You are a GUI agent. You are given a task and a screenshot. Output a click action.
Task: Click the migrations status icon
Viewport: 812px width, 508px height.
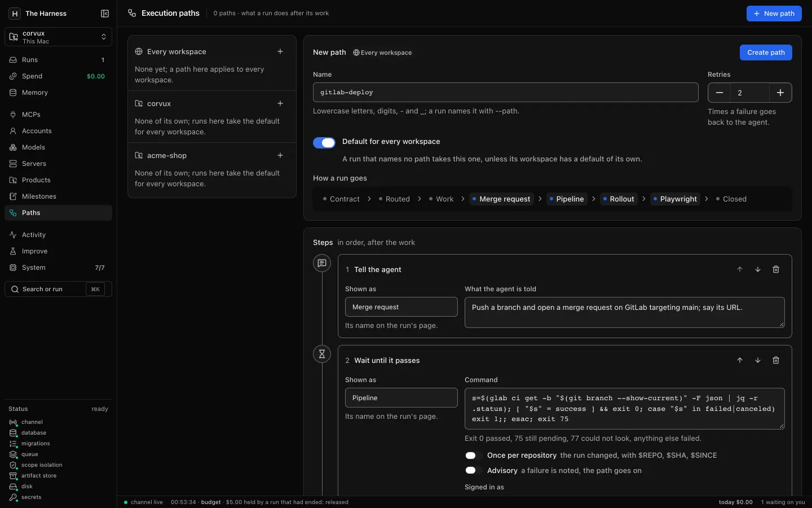13,444
